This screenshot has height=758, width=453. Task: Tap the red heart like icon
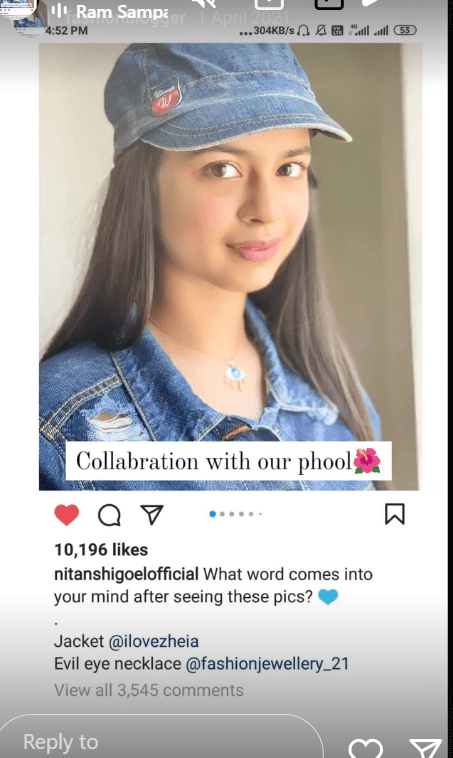click(67, 514)
